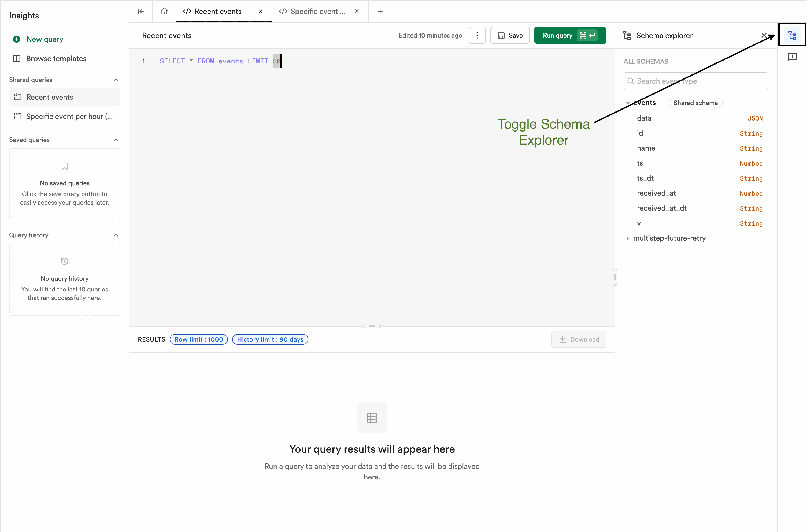
Task: Toggle the Schema Explorer panel icon
Action: (x=792, y=34)
